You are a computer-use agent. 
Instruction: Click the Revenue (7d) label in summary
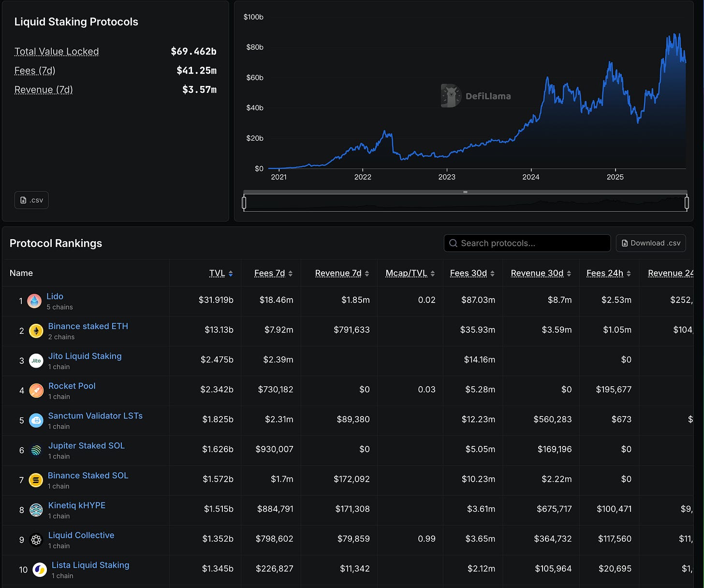click(44, 90)
